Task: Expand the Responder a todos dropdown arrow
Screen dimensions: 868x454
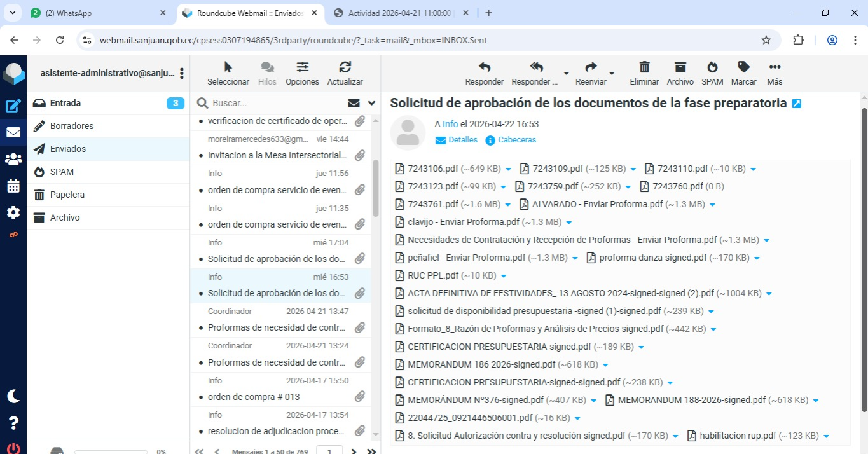Action: (566, 72)
